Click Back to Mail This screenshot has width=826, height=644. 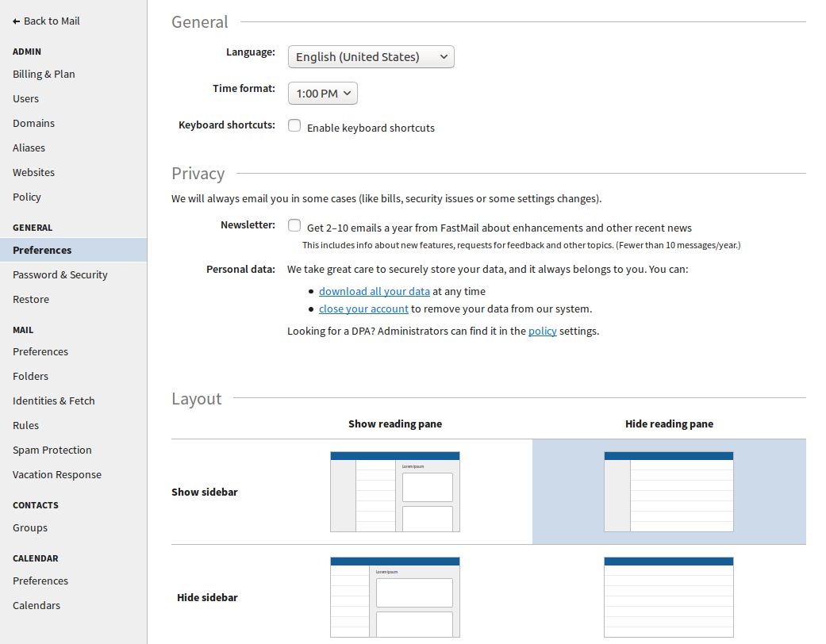click(x=45, y=21)
